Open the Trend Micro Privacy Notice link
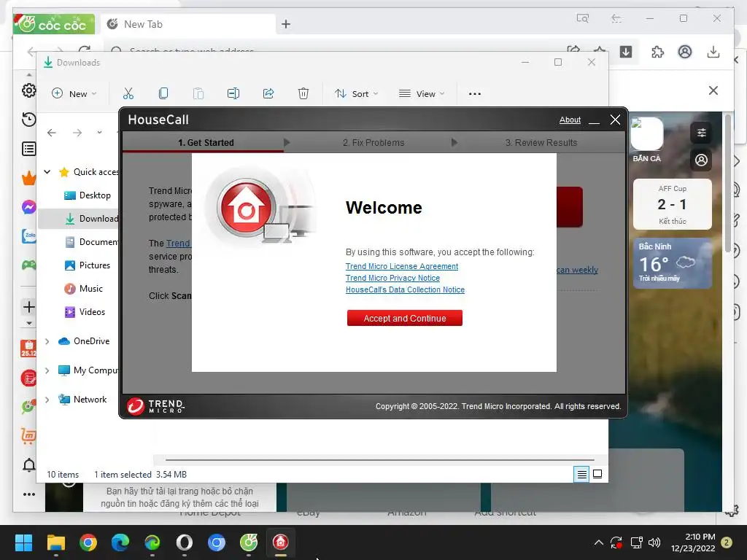This screenshot has width=747, height=560. point(392,278)
